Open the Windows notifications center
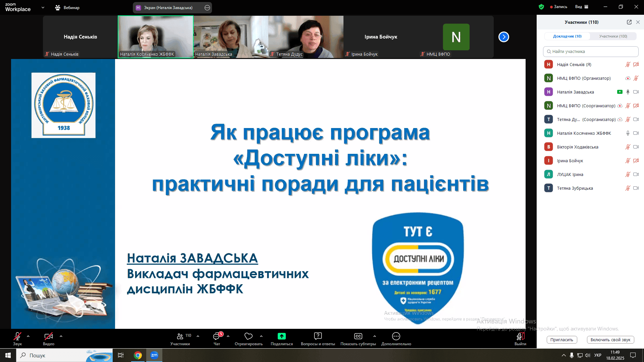Image resolution: width=644 pixels, height=362 pixels. click(633, 355)
